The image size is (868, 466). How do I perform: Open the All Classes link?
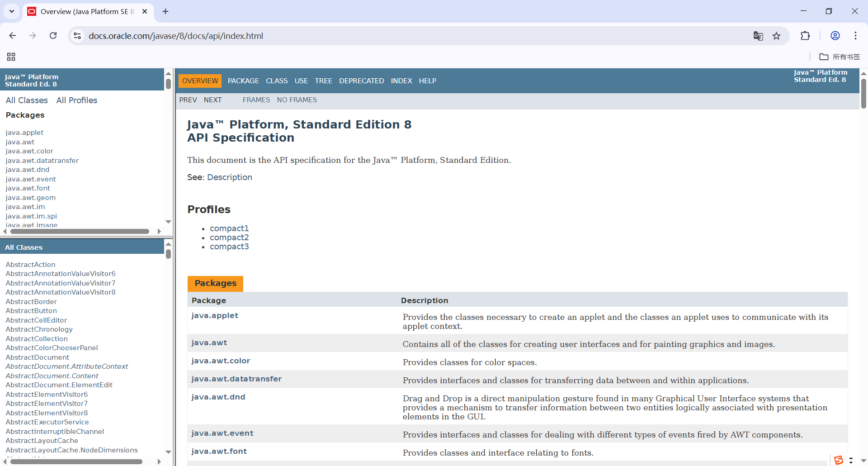click(27, 100)
